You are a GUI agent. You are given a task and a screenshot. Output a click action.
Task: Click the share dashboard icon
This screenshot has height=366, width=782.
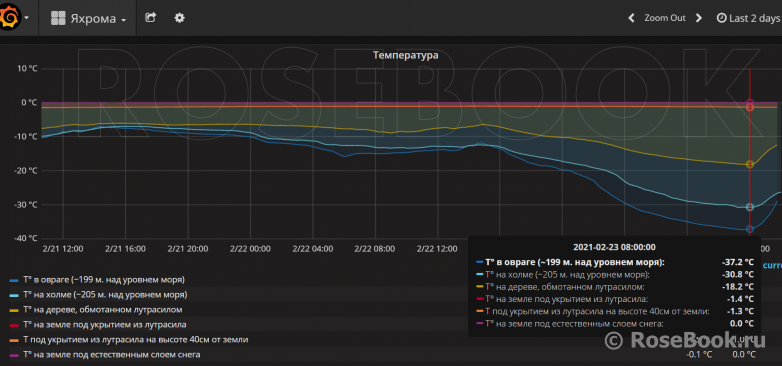(x=150, y=18)
